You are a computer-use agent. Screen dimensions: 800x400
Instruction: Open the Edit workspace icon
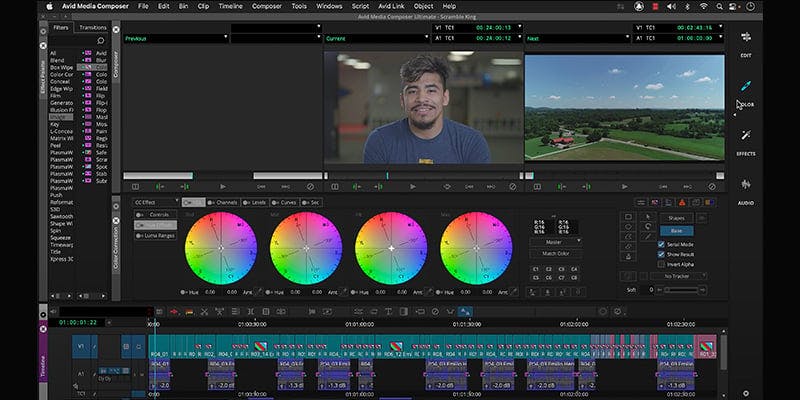[x=746, y=37]
